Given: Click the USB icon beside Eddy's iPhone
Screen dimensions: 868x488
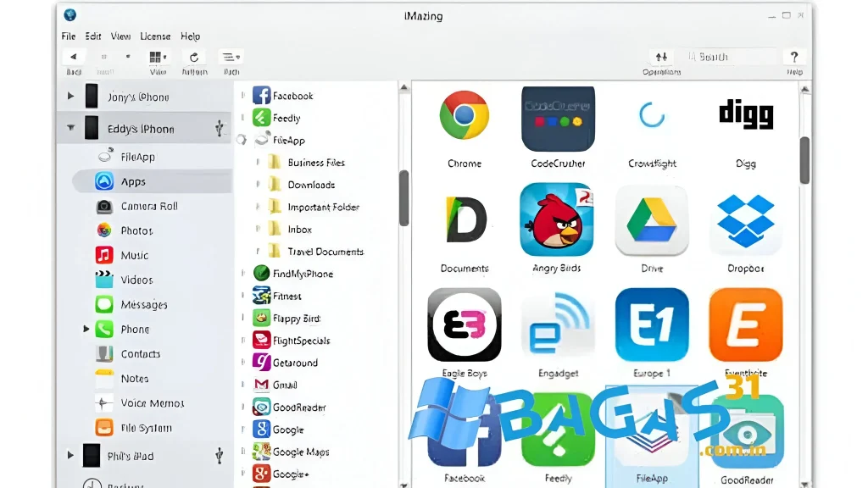Looking at the screenshot, I should [x=220, y=129].
